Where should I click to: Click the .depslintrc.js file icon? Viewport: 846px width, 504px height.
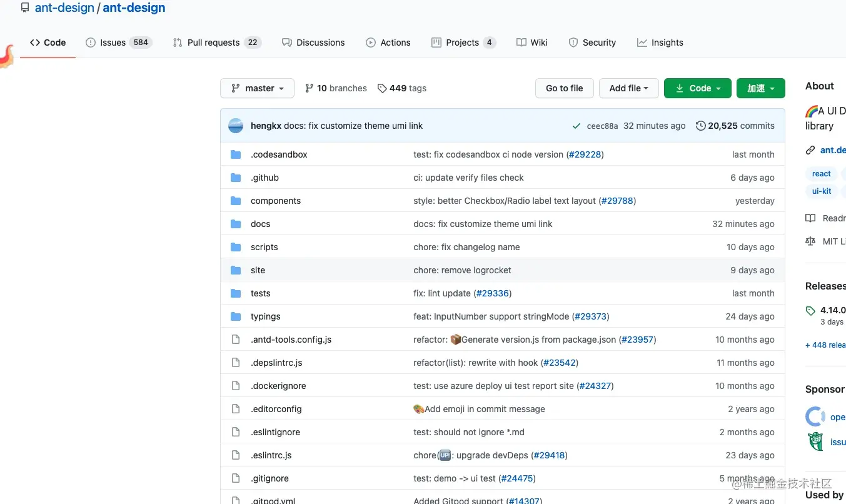click(236, 363)
